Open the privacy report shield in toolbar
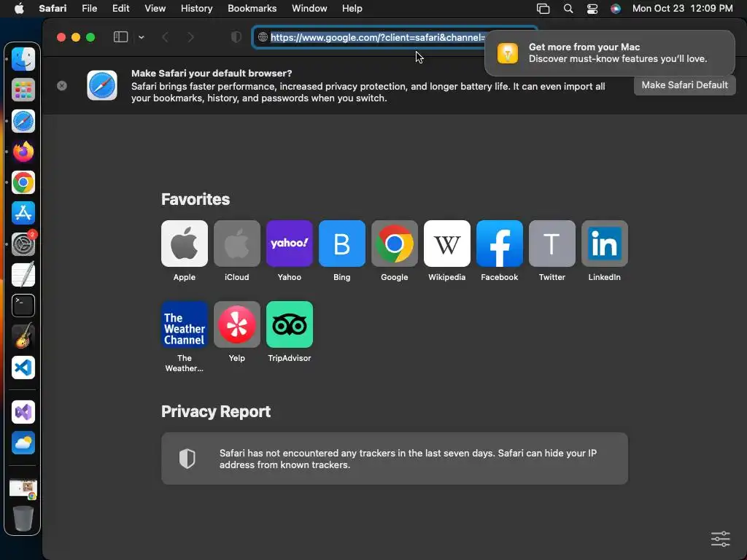747x560 pixels. pyautogui.click(x=236, y=37)
